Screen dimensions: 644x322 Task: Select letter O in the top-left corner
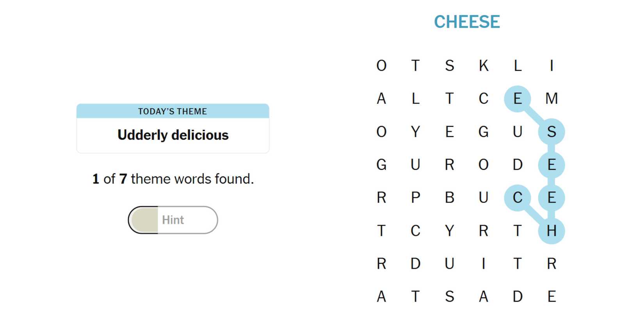coord(381,66)
